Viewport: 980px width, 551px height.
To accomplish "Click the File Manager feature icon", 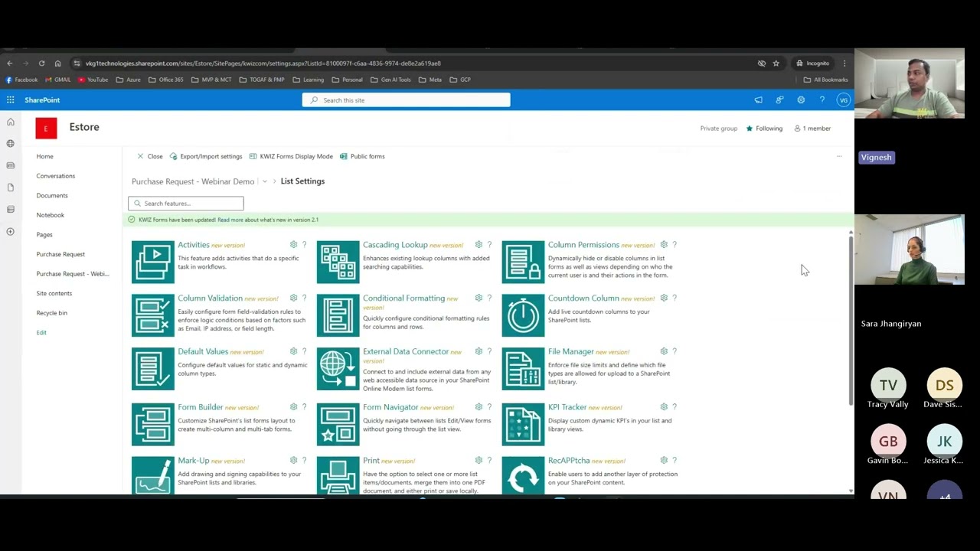I will click(x=523, y=369).
